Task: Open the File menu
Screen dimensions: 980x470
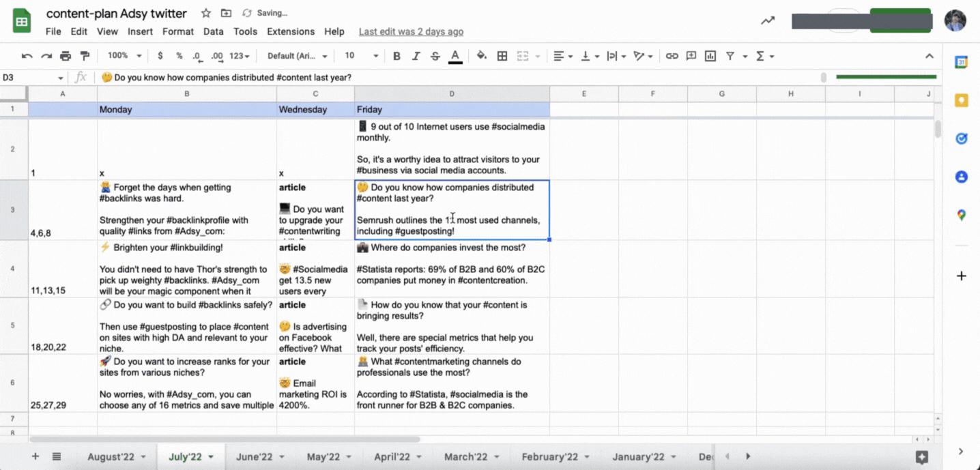Action: click(53, 31)
